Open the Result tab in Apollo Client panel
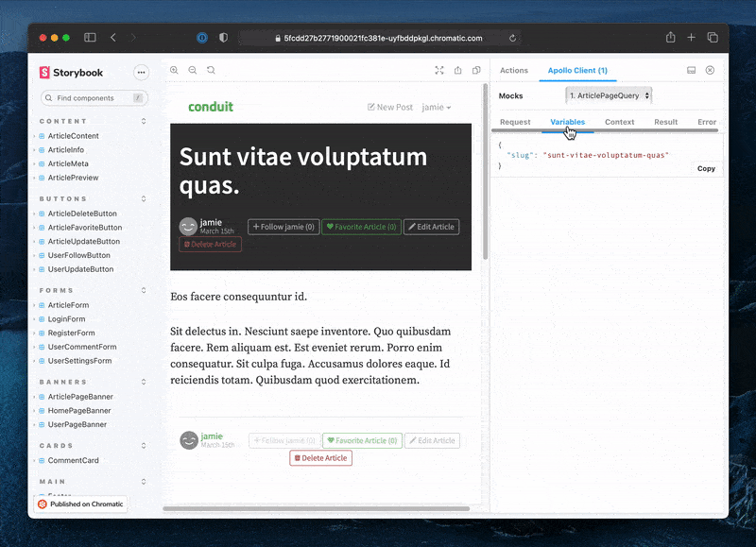This screenshot has height=547, width=756. point(666,122)
